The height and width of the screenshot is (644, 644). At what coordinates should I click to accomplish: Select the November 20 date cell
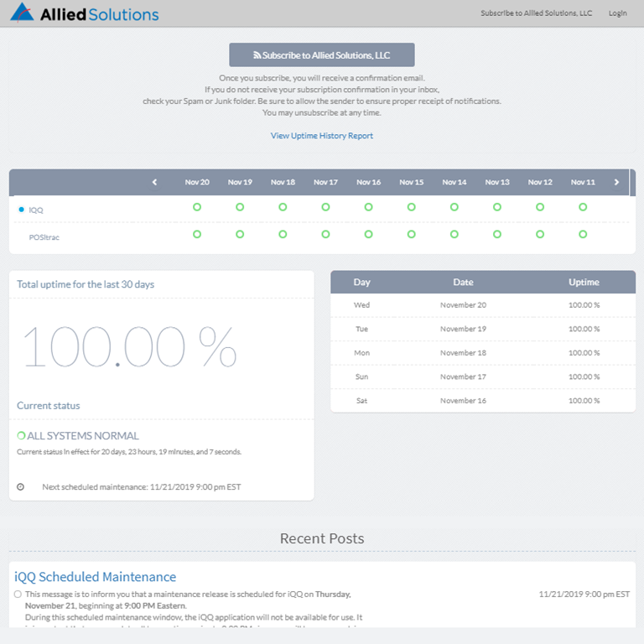[463, 305]
